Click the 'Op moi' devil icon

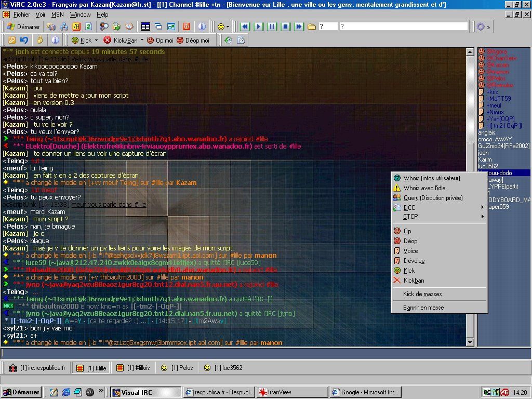point(151,40)
